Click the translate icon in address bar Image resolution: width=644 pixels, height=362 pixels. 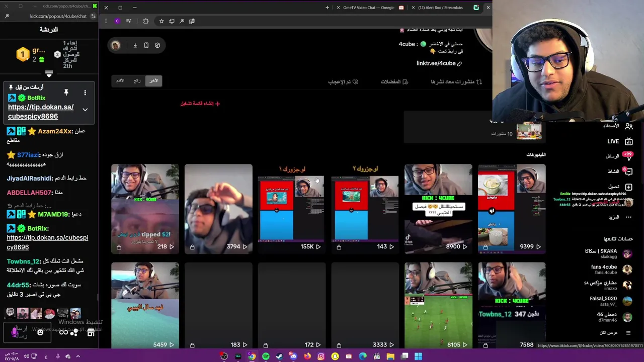(x=192, y=21)
